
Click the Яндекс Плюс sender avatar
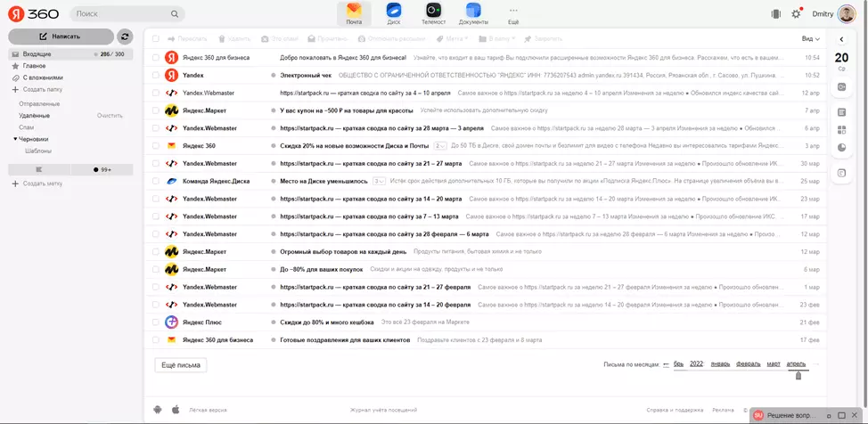tap(172, 322)
